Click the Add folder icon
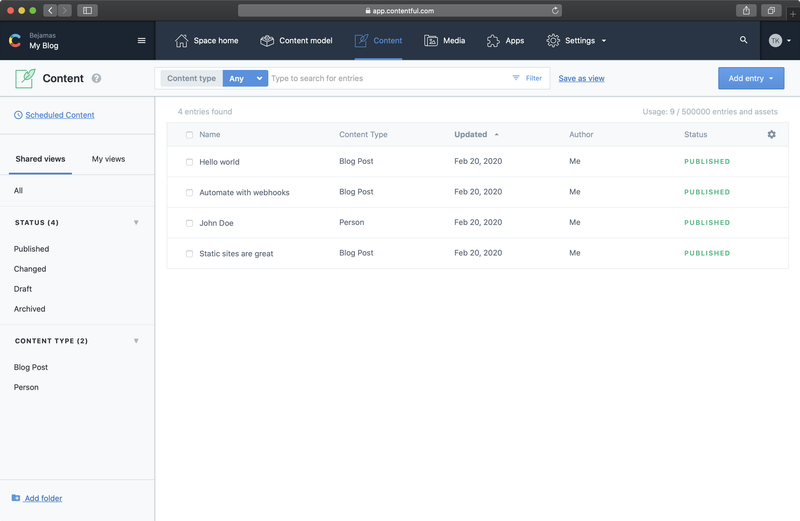 coord(16,498)
